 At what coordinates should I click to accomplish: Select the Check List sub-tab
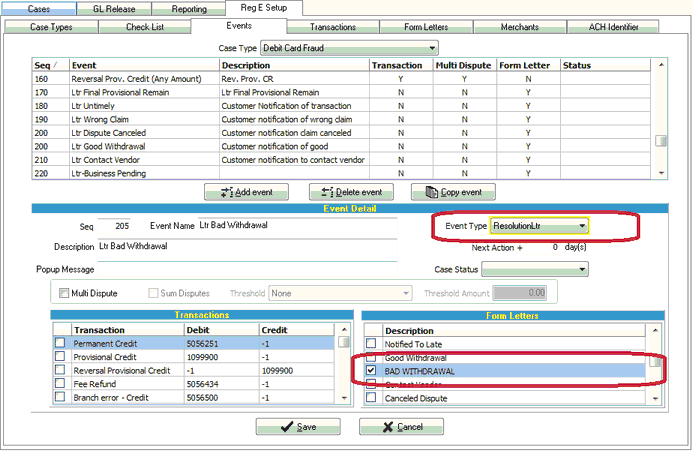pos(145,27)
